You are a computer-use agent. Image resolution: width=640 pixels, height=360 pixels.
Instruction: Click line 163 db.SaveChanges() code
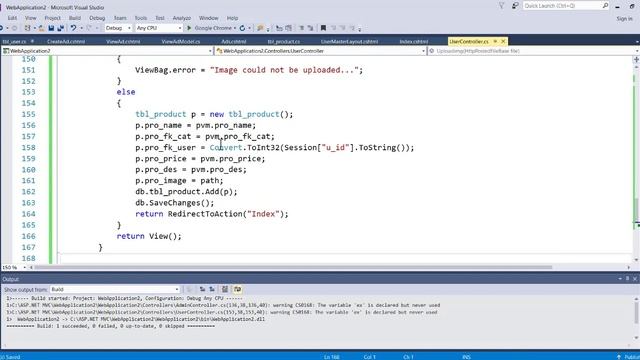coord(174,203)
